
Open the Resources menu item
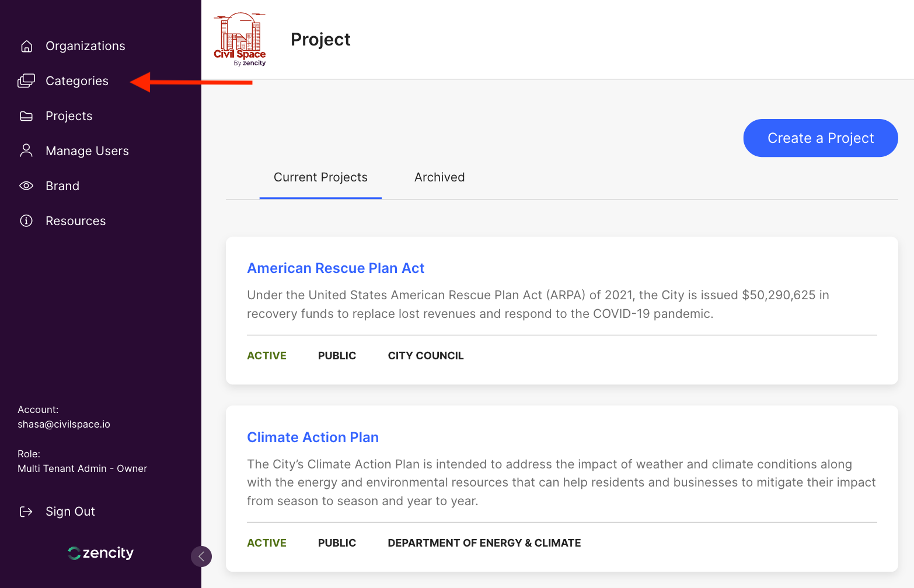[x=76, y=221]
